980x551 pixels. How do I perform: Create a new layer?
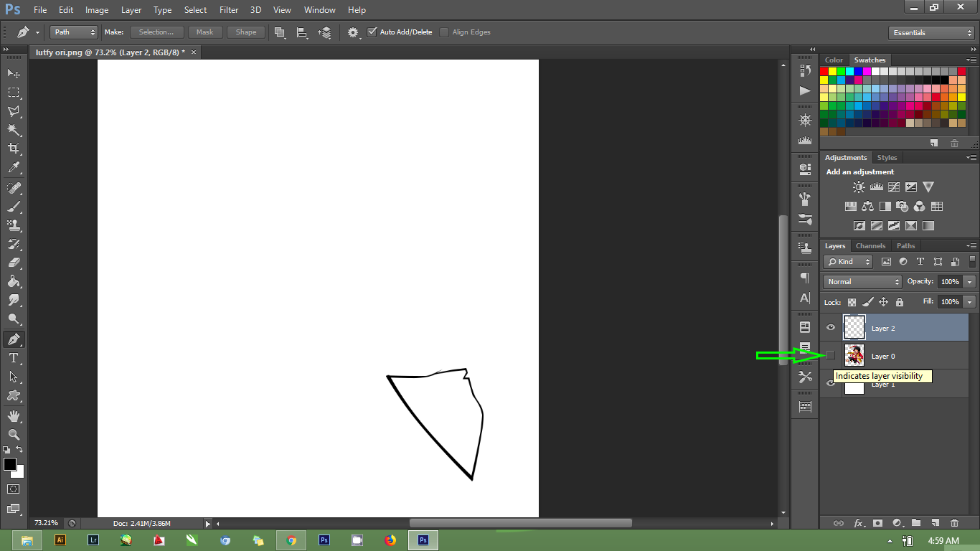pyautogui.click(x=935, y=523)
